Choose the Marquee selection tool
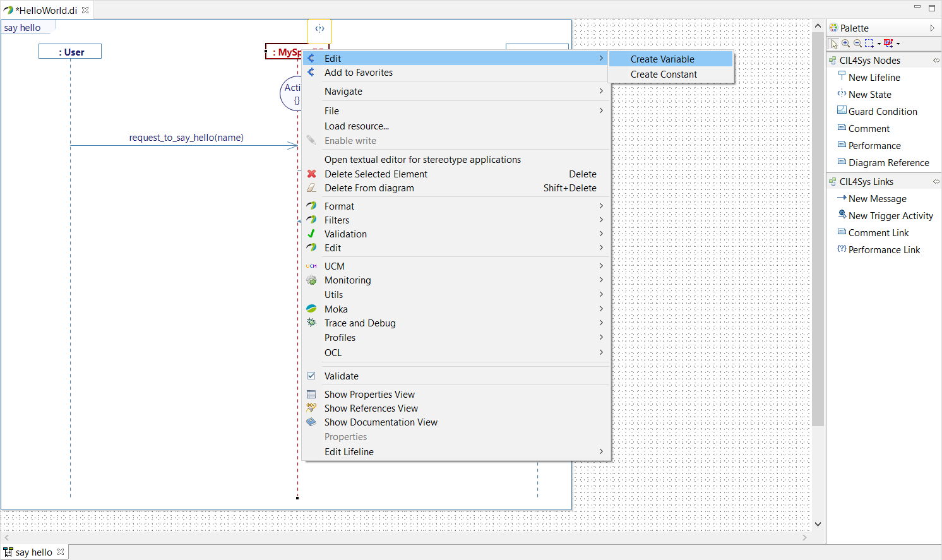 (869, 44)
